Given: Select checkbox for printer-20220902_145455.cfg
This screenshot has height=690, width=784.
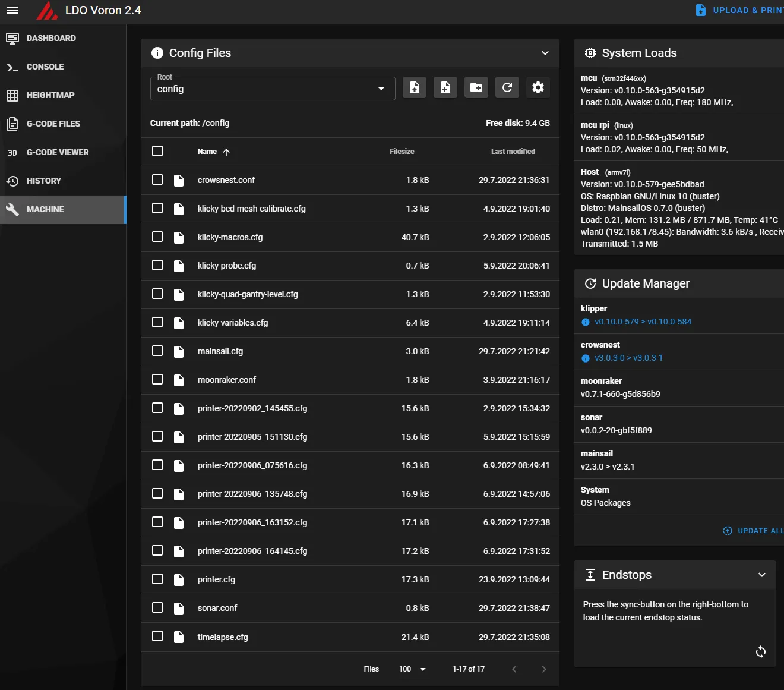Looking at the screenshot, I should click(x=157, y=408).
